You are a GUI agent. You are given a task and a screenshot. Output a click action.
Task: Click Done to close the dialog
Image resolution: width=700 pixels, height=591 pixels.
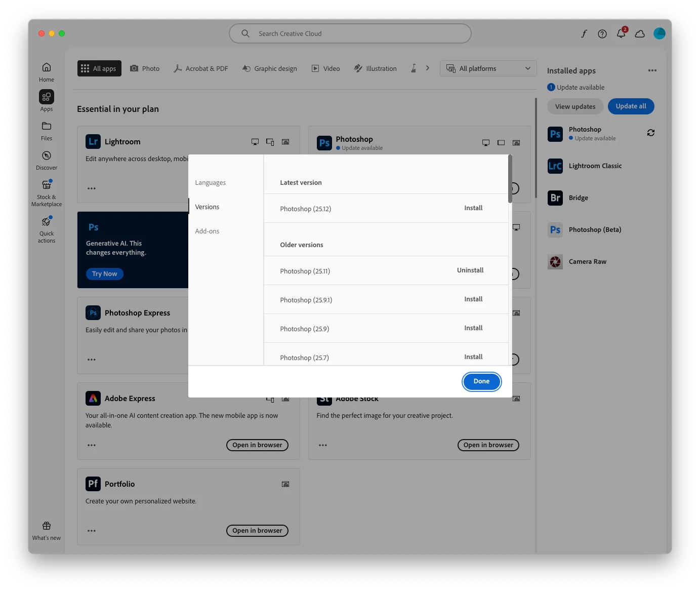pyautogui.click(x=481, y=381)
